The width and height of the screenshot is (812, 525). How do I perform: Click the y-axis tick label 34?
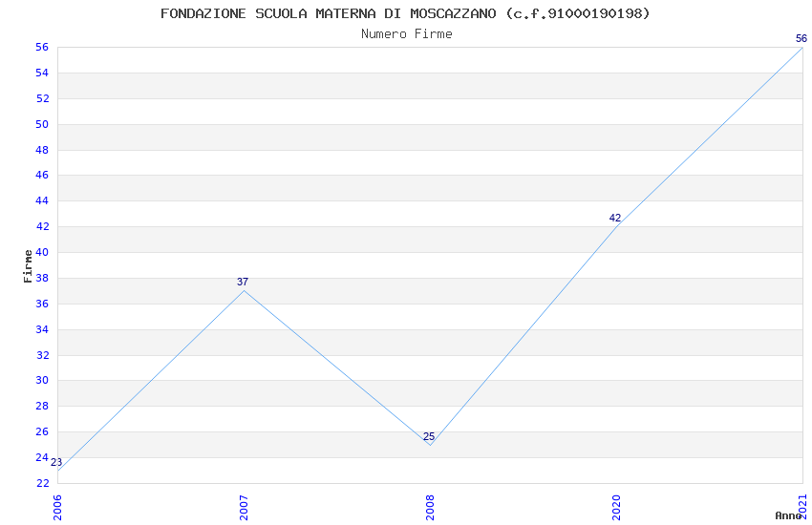(42, 329)
